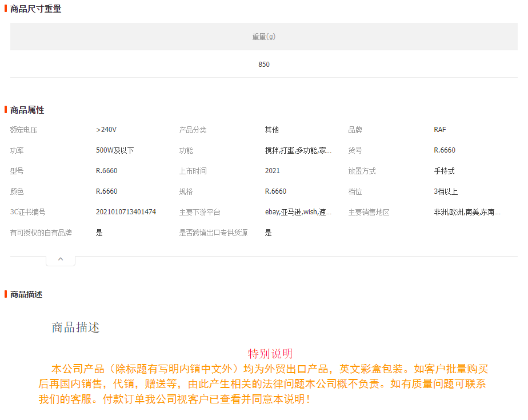Screen dimensions: 528x420
Task: Click the R.6660 value beside 型号
Action: [x=106, y=171]
